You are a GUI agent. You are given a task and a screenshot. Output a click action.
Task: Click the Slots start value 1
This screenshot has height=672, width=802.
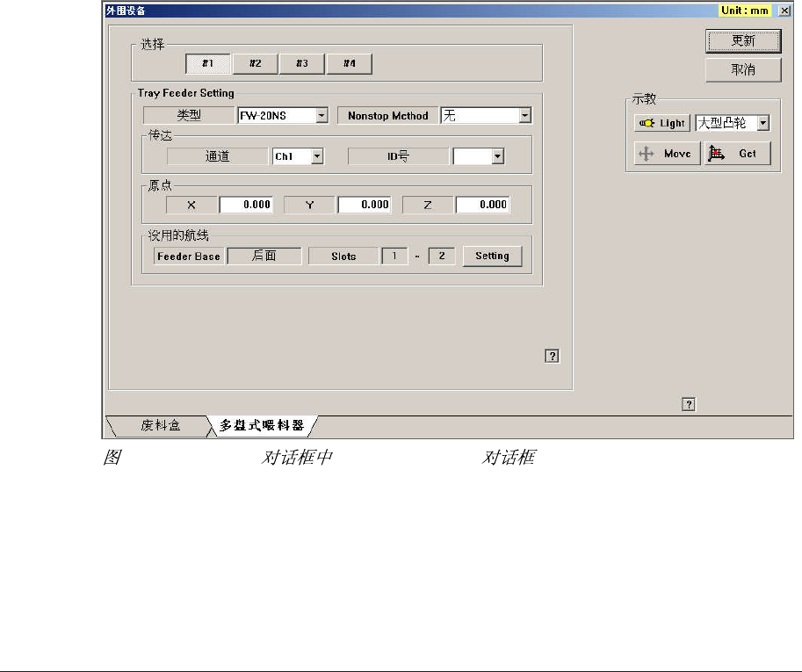(394, 256)
